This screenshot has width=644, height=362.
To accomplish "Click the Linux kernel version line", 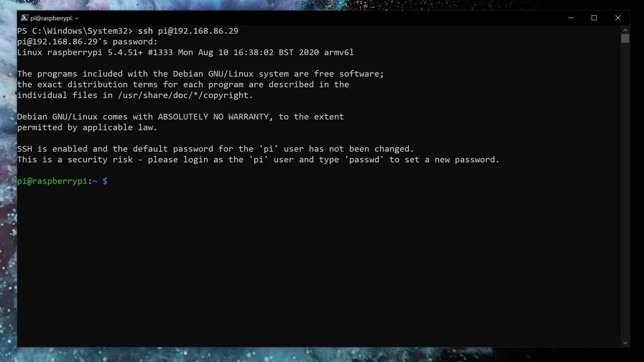I will (x=185, y=52).
